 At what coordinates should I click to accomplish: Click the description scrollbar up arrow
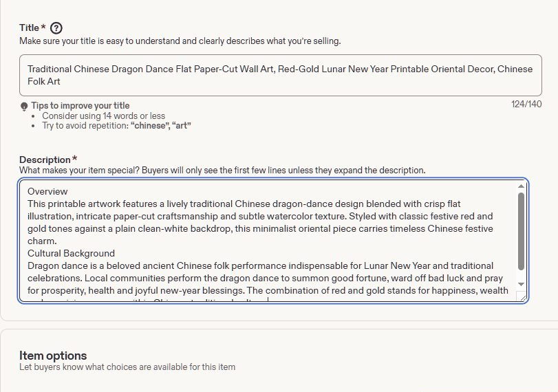521,186
